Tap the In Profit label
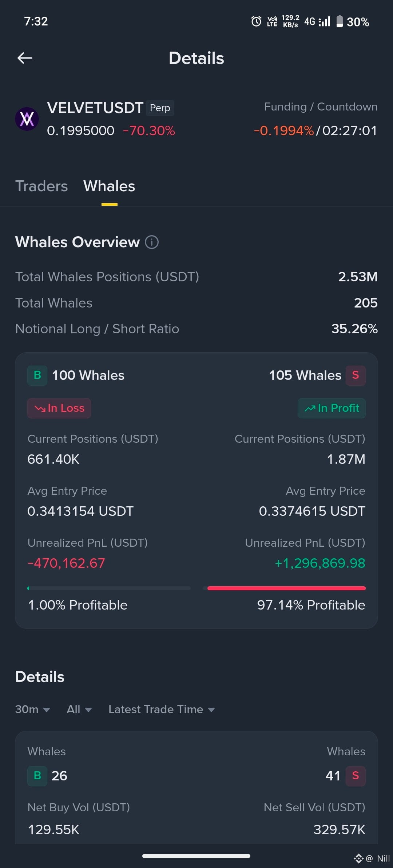The width and height of the screenshot is (393, 868). click(x=332, y=408)
